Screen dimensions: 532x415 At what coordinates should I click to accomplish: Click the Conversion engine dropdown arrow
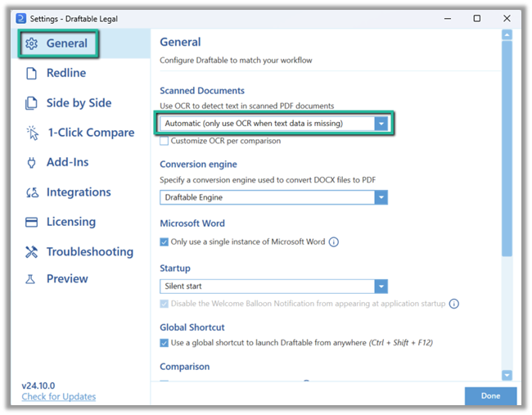pos(381,197)
